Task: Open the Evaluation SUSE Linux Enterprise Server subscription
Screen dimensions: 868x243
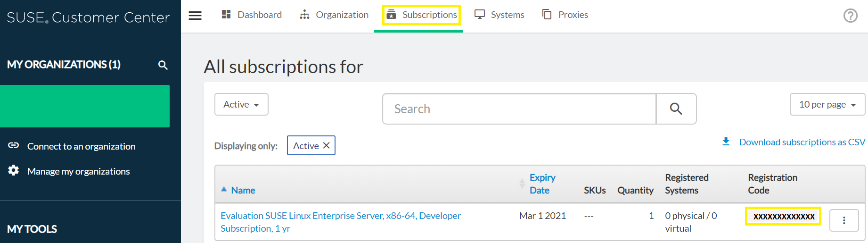Action: [341, 222]
